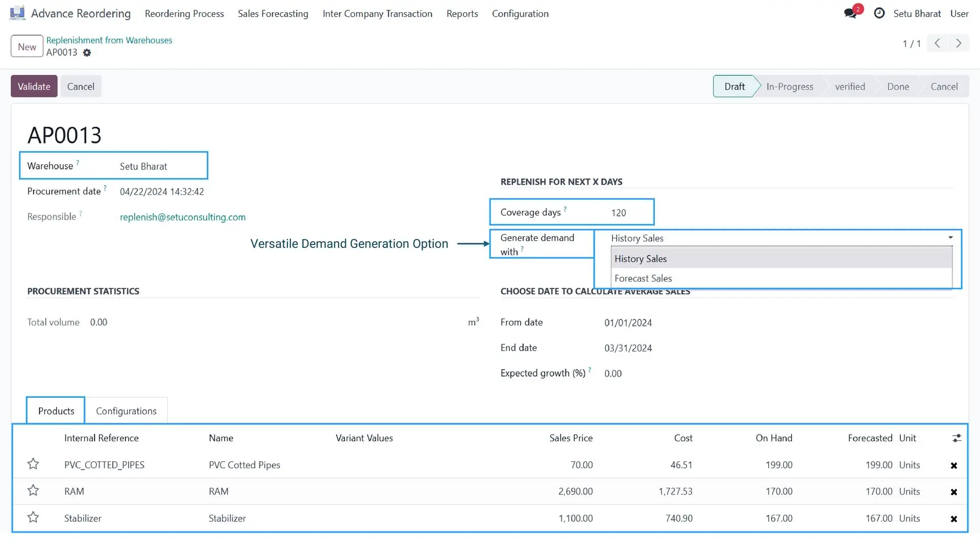
Task: Delete the Stabilizer product row
Action: (x=953, y=519)
